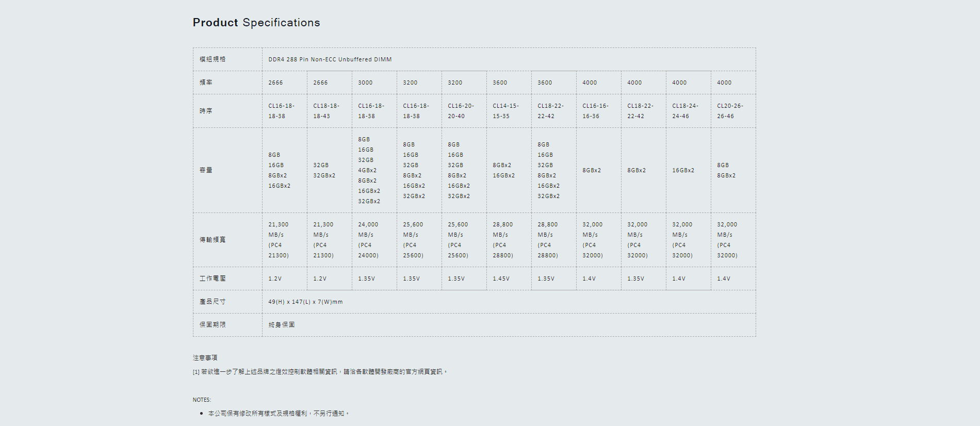Select the 傳輸頻寬 row header

coord(213,240)
